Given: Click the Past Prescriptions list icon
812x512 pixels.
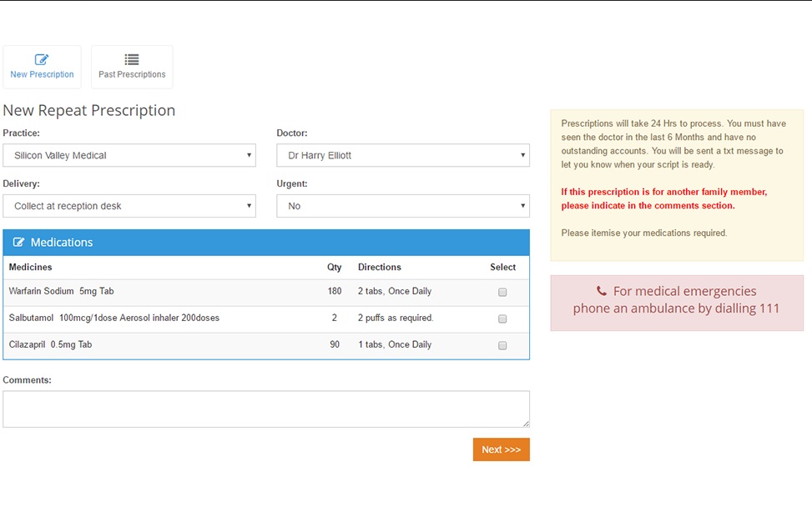Looking at the screenshot, I should pos(132,59).
